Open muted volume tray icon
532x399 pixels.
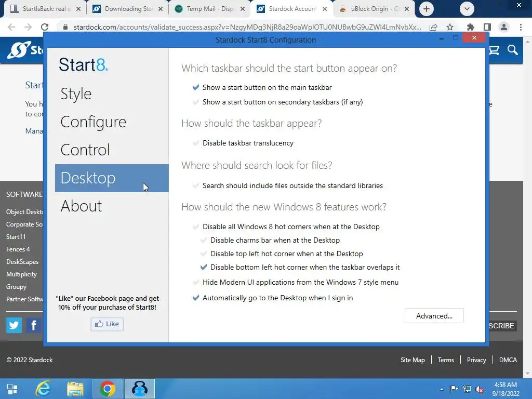tap(480, 389)
